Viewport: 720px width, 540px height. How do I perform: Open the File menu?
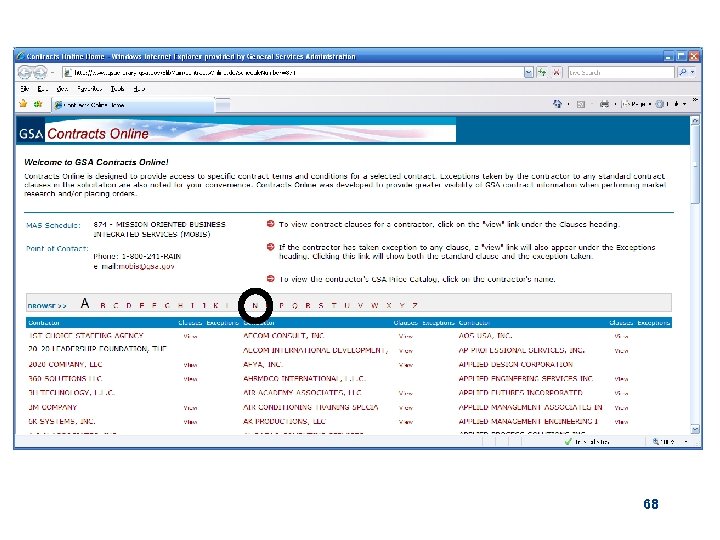tap(25, 89)
